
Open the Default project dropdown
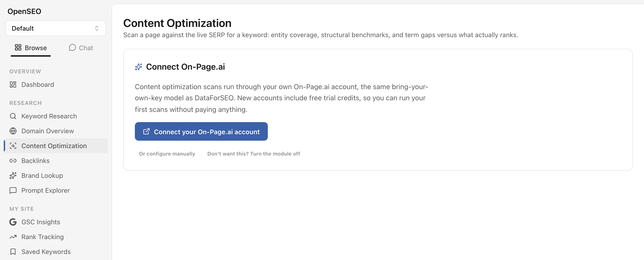click(56, 28)
